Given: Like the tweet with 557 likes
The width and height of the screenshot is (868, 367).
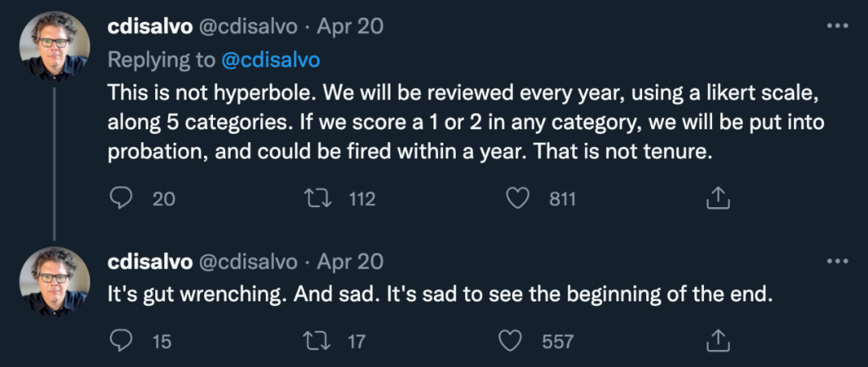Looking at the screenshot, I should tap(511, 341).
